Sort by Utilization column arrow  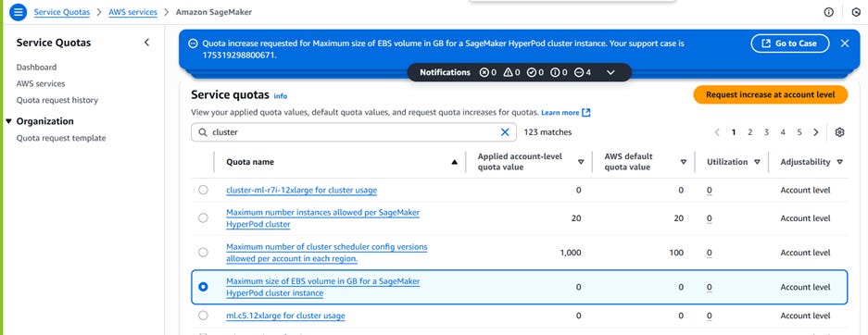click(x=757, y=162)
